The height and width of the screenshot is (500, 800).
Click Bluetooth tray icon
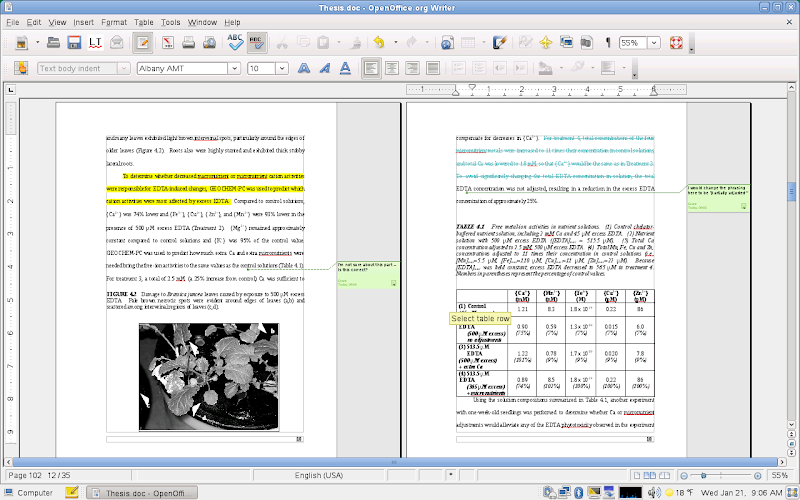pos(579,492)
